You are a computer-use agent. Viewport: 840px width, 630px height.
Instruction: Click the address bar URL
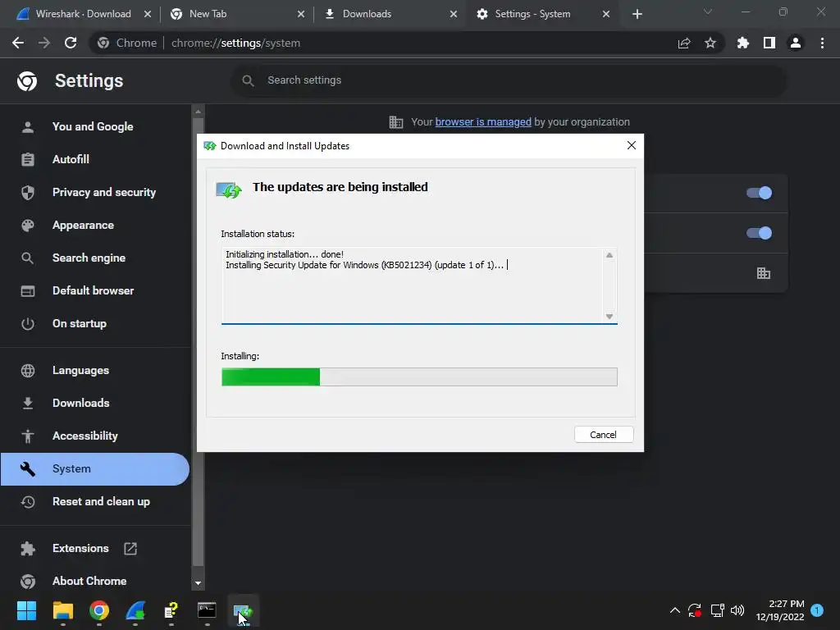point(235,43)
